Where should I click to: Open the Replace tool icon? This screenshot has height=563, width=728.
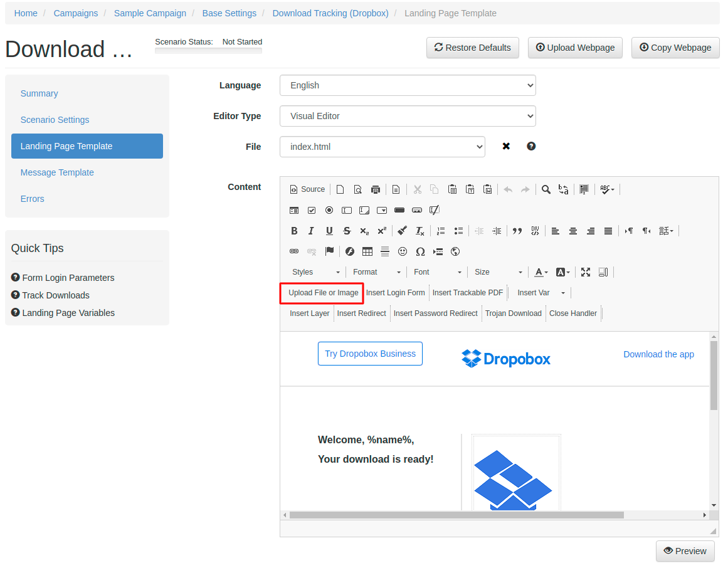point(564,189)
